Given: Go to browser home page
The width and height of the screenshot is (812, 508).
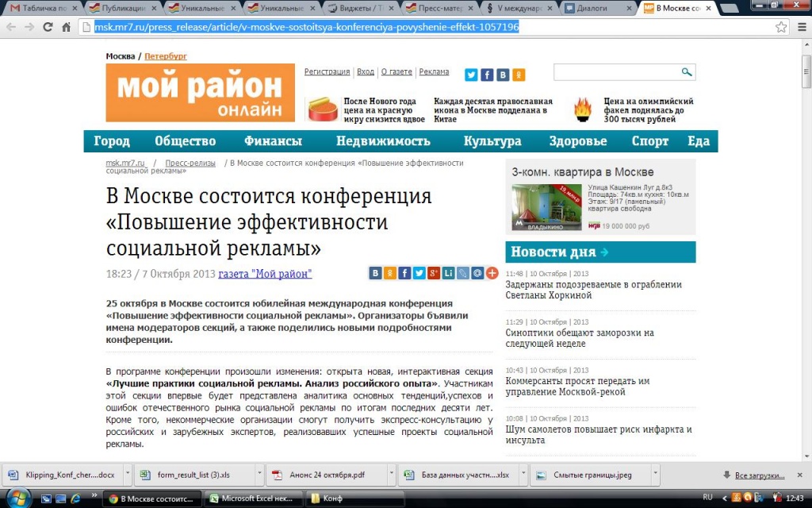Looking at the screenshot, I should 67,27.
